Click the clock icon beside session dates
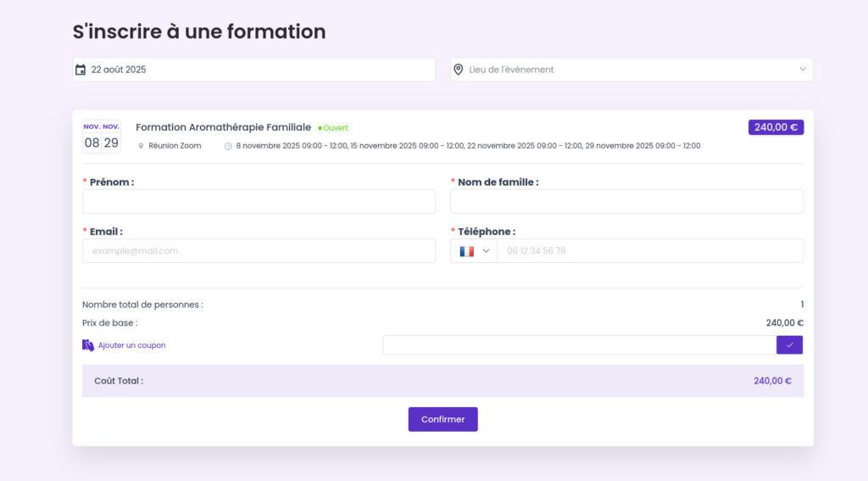The width and height of the screenshot is (868, 481). click(228, 146)
